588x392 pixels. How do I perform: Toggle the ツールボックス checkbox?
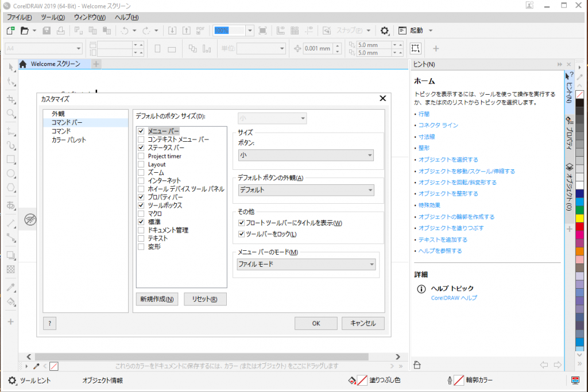[x=141, y=205]
